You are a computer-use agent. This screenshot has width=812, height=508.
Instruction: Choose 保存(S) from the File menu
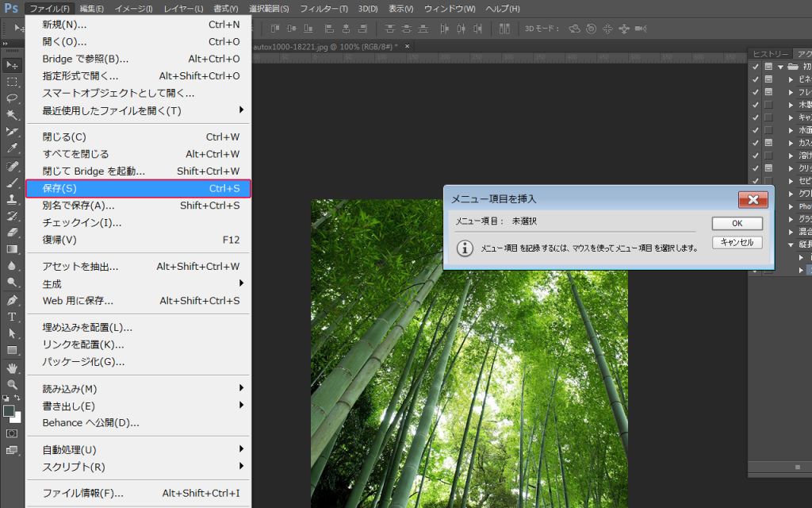(138, 188)
